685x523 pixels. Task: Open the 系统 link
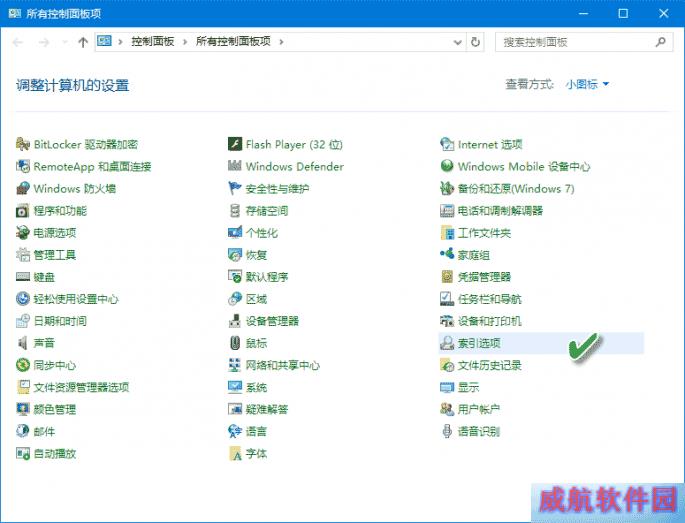tap(256, 387)
